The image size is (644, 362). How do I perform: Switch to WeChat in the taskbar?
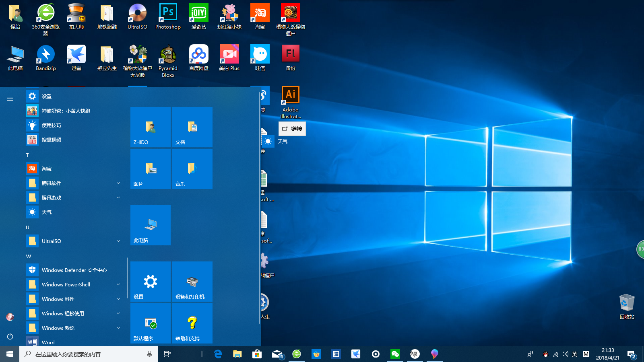[x=395, y=354]
